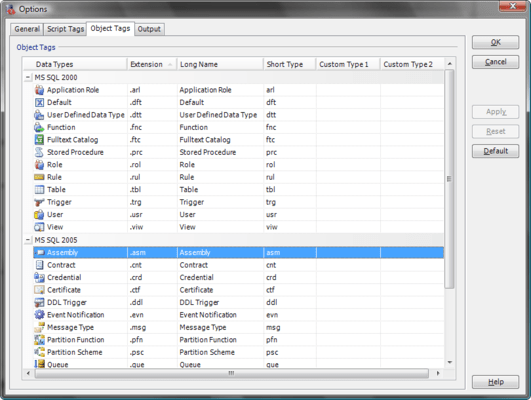Select the '.crd' extension cell
531x400 pixels.
pos(152,278)
